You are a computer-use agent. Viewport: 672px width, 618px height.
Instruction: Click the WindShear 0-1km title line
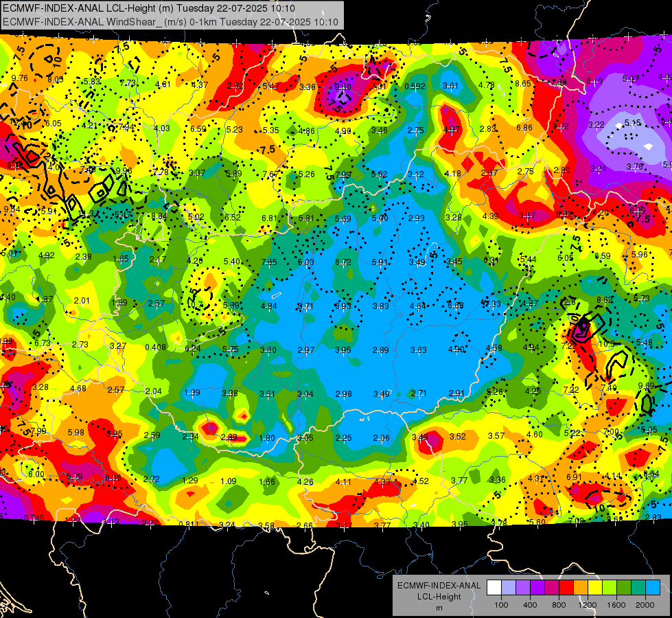(170, 22)
